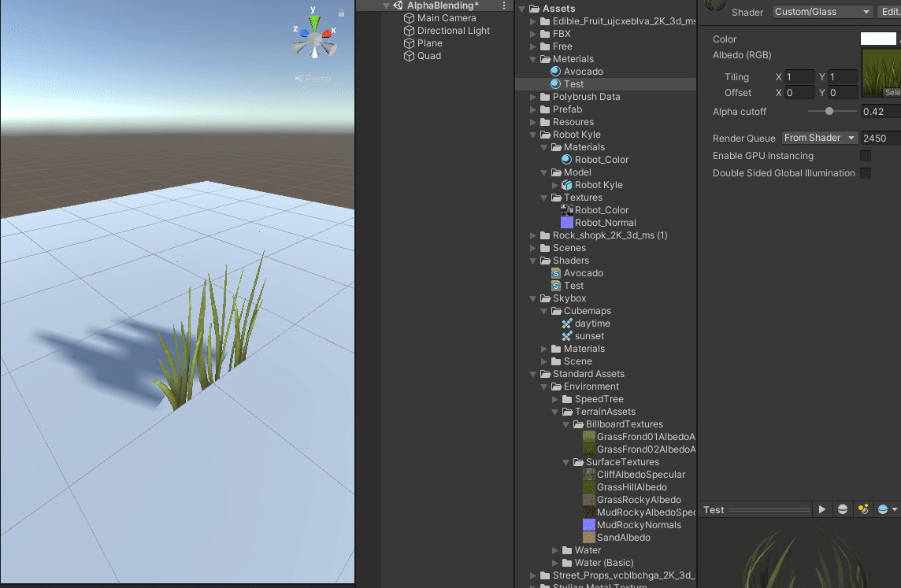
Task: Play the Test material preview
Action: tap(822, 509)
